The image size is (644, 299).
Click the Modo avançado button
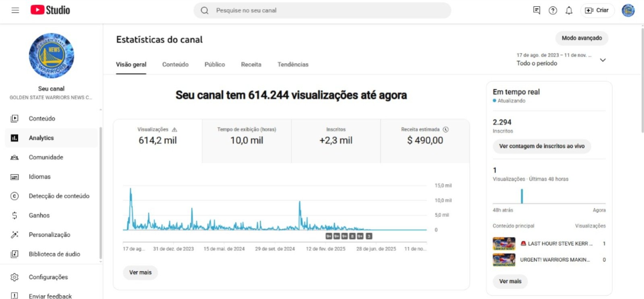click(582, 38)
